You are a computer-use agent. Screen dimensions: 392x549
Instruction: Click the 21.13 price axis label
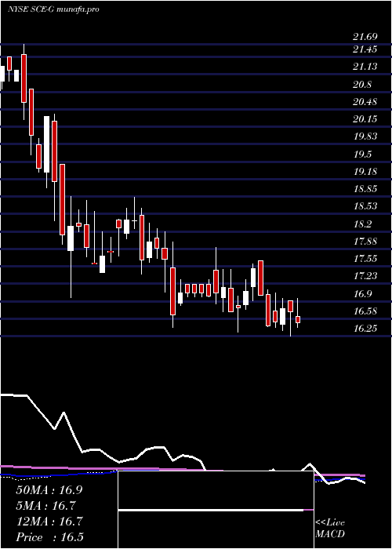click(x=365, y=66)
